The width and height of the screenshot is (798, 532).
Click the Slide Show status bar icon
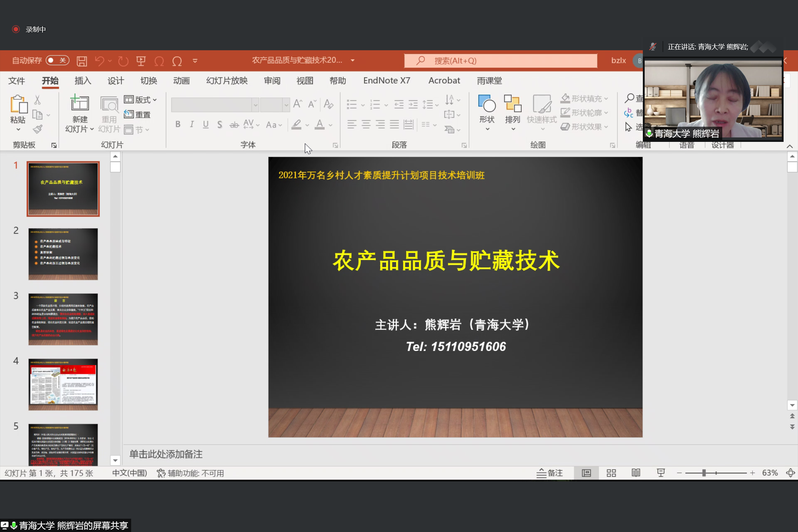point(661,473)
